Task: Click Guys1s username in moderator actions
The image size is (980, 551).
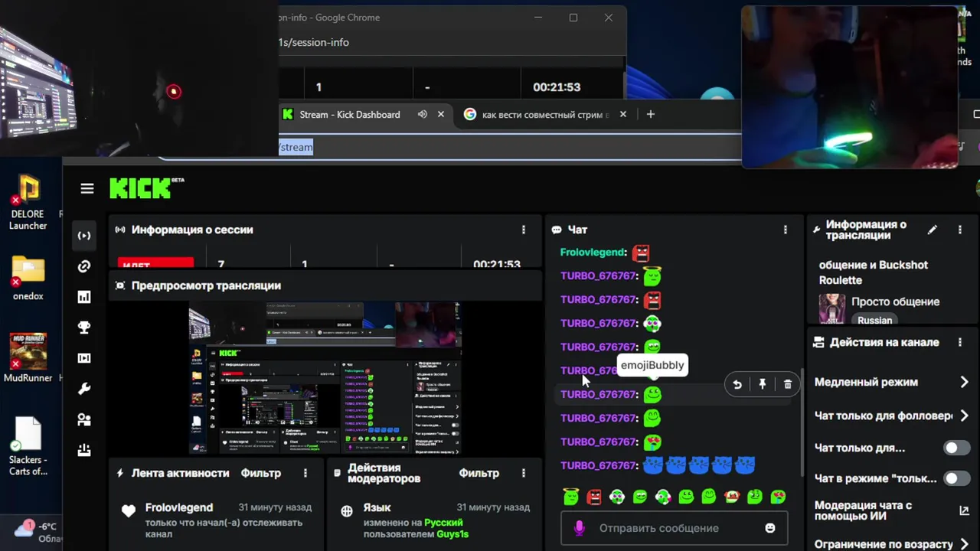Action: (x=452, y=534)
